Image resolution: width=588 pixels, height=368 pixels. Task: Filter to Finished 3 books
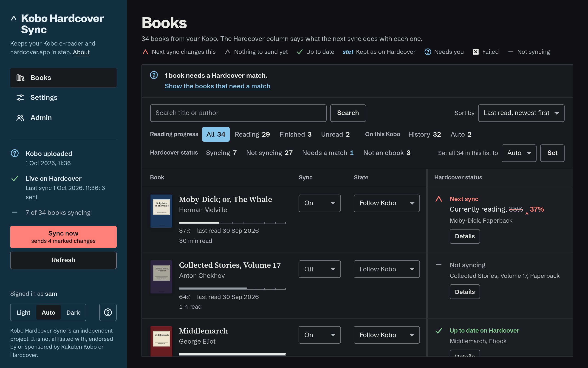pyautogui.click(x=295, y=134)
